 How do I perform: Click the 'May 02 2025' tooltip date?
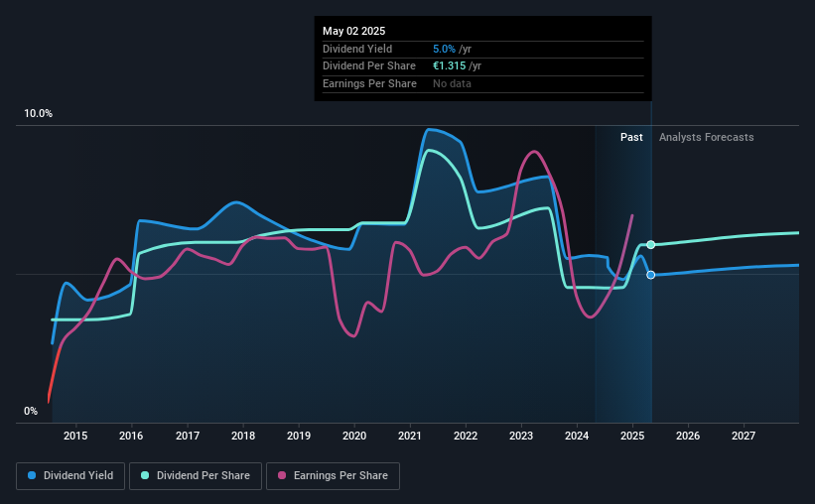354,31
